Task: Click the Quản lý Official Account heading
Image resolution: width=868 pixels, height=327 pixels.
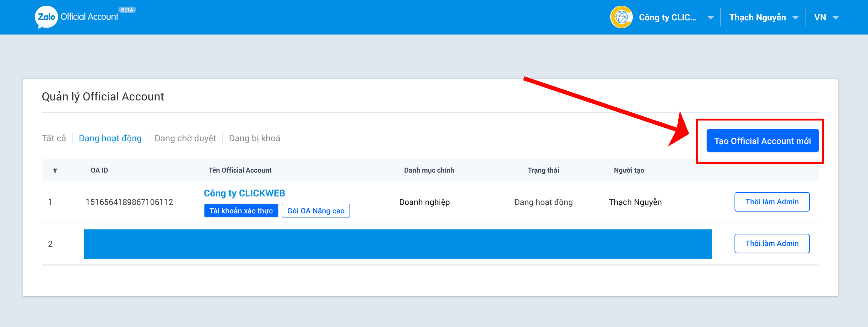Action: click(103, 97)
